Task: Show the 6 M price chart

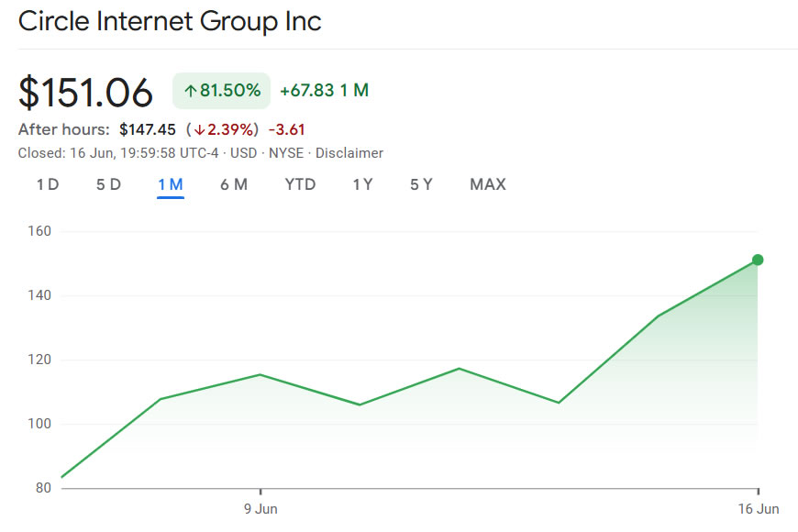Action: (x=234, y=184)
